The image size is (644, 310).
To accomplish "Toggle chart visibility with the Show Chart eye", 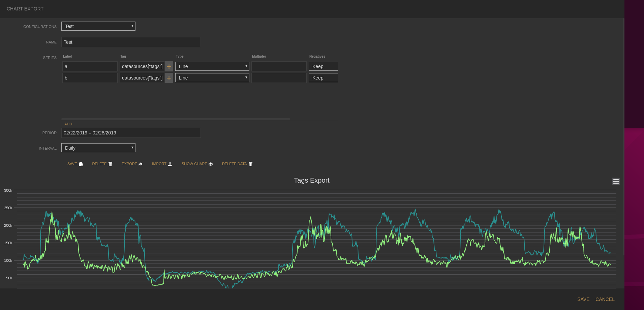I will click(x=211, y=164).
